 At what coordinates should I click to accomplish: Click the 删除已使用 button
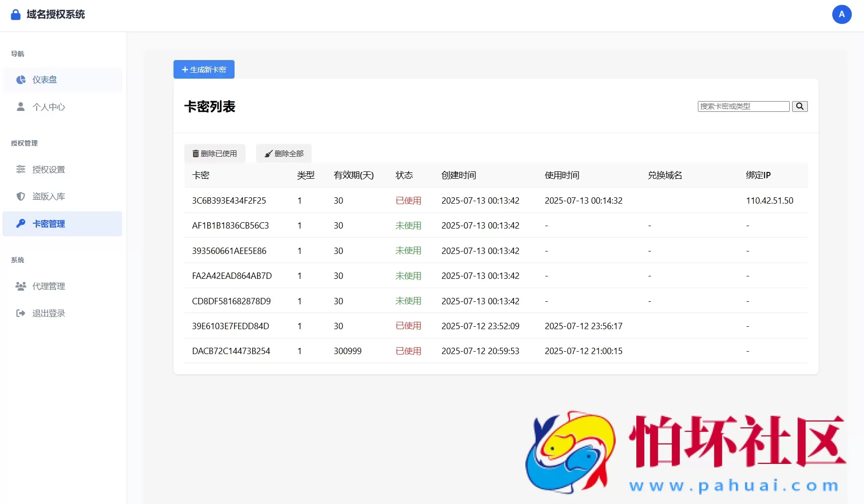pos(214,153)
